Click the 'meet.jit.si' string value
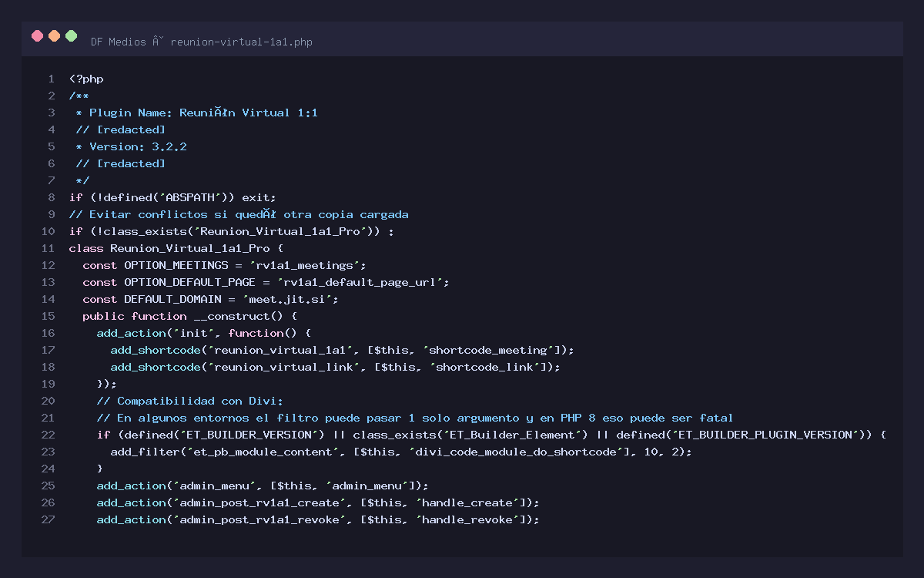 [x=293, y=299]
